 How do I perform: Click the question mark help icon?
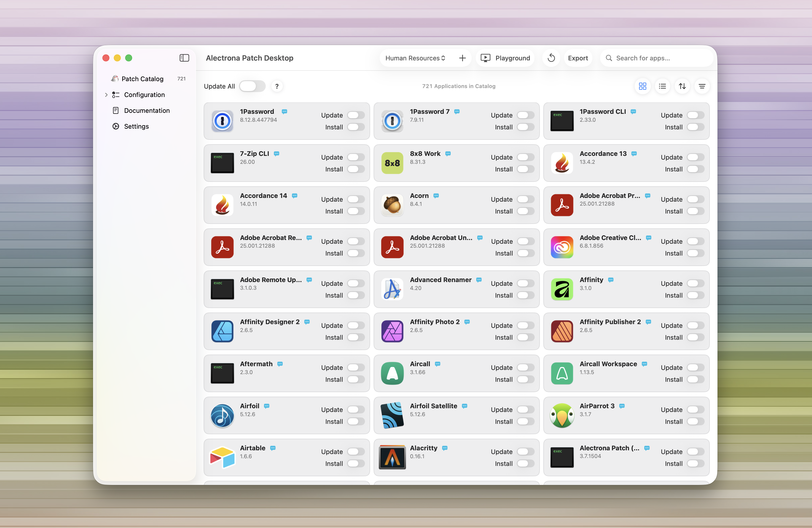277,86
